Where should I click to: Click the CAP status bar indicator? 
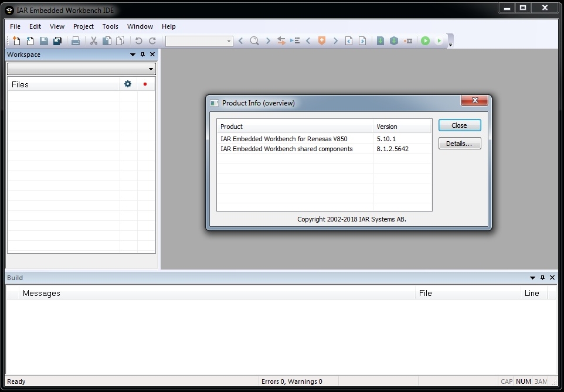[507, 381]
